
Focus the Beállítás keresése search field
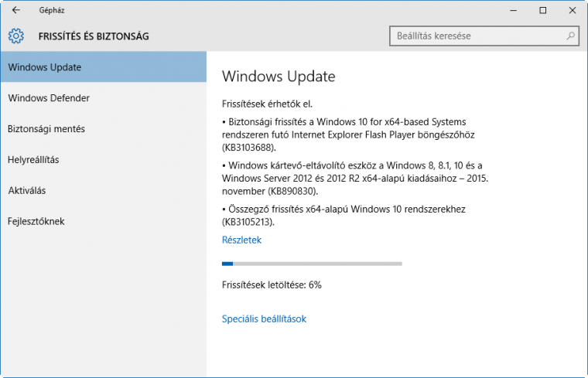(x=484, y=36)
